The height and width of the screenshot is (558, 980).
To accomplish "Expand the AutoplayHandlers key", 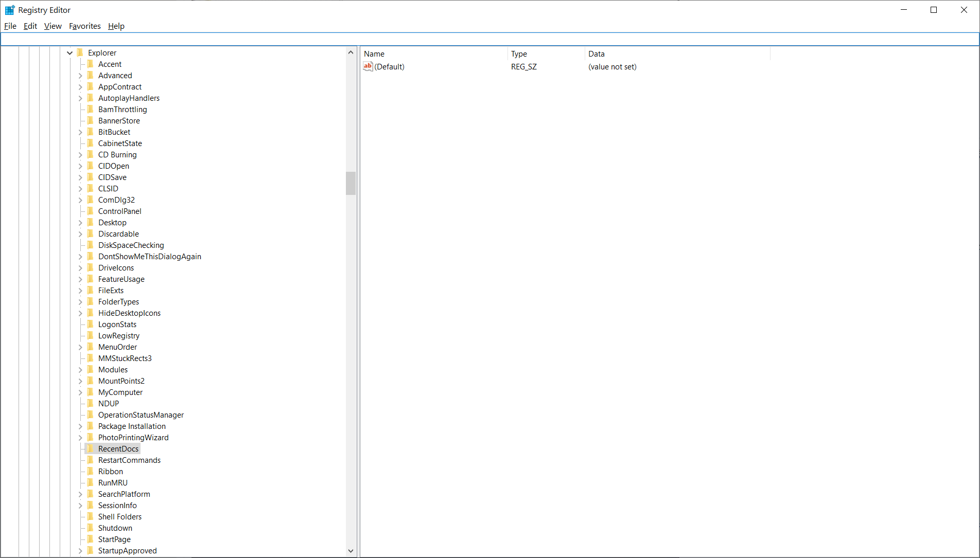I will (x=80, y=98).
